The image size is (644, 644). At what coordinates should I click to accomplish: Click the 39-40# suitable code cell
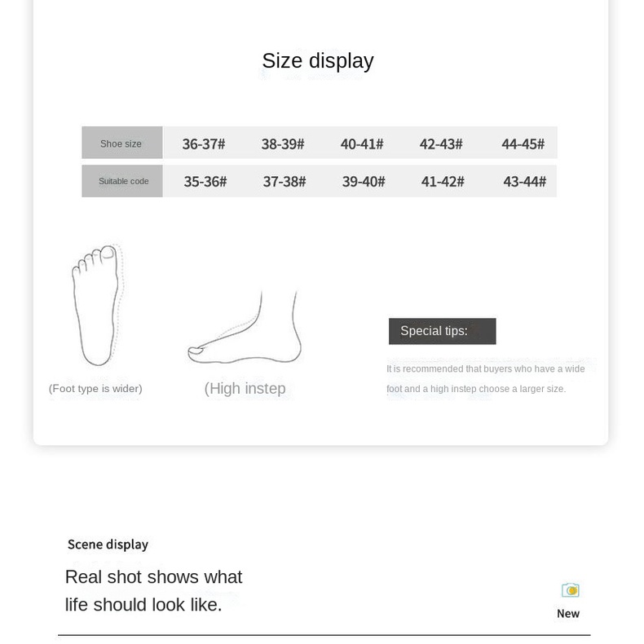tap(364, 182)
